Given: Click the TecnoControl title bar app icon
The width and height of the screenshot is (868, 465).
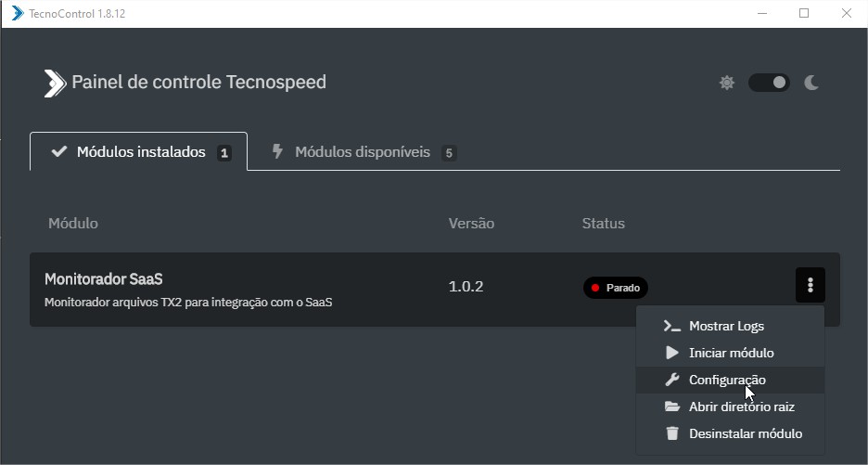Looking at the screenshot, I should tap(18, 13).
